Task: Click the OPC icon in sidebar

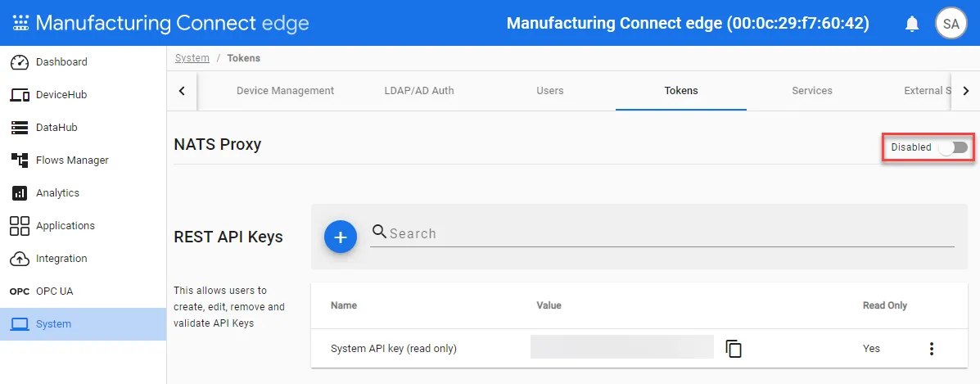Action: 20,291
